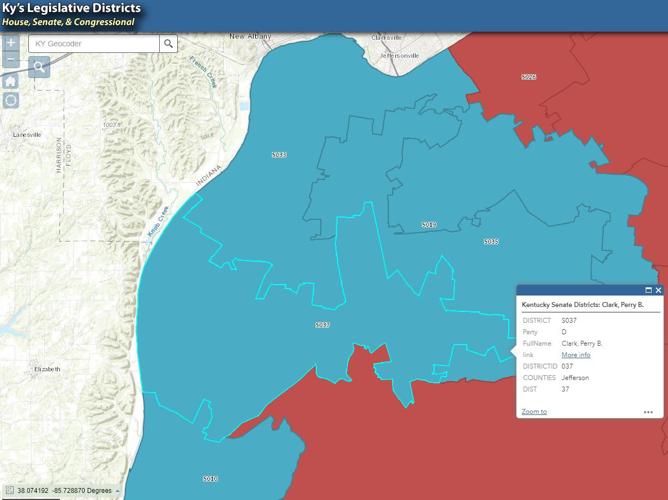668x500 pixels.
Task: Click the Zoom to link
Action: pyautogui.click(x=534, y=411)
